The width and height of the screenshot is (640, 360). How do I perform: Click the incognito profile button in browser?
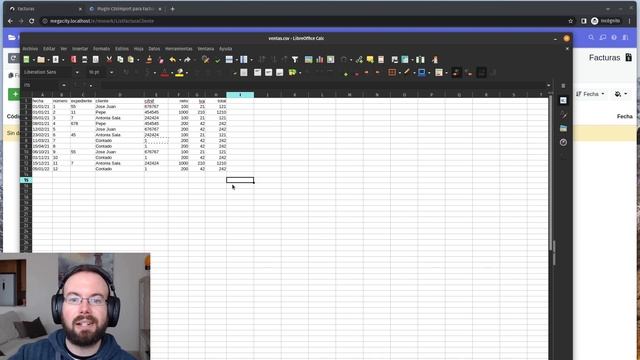(606, 21)
